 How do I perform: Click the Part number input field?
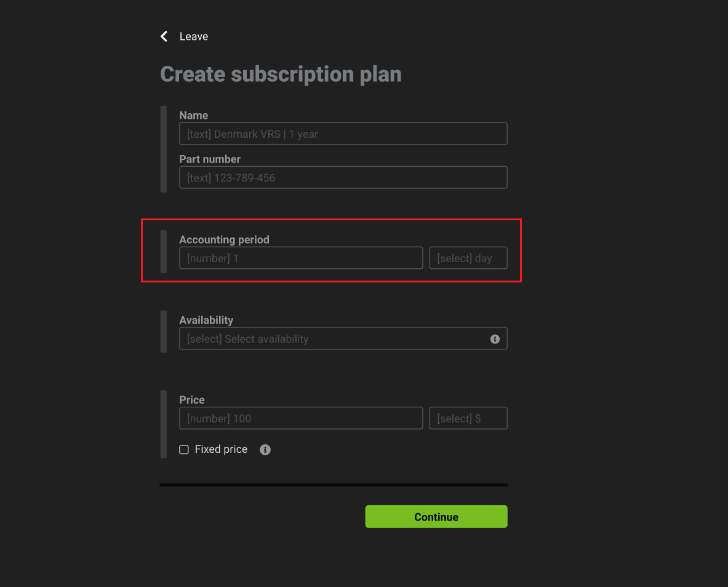pos(343,177)
